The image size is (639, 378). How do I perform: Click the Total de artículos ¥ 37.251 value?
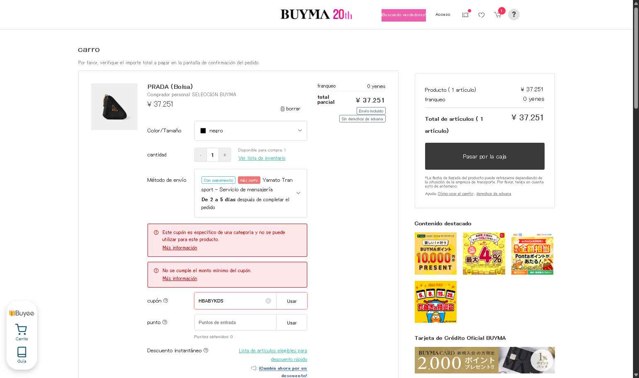pyautogui.click(x=527, y=118)
